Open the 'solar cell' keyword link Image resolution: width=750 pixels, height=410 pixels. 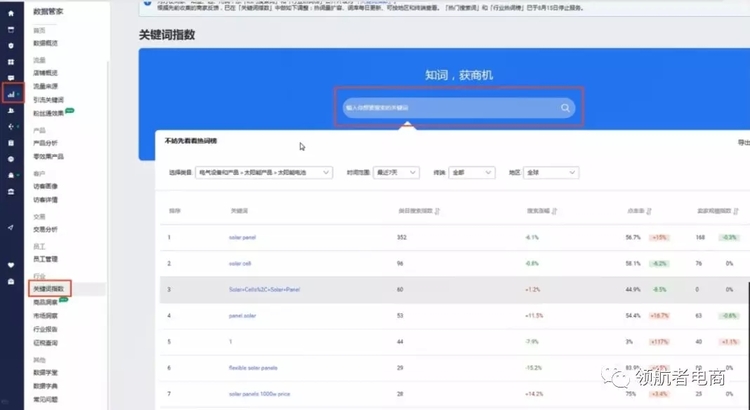[240, 264]
